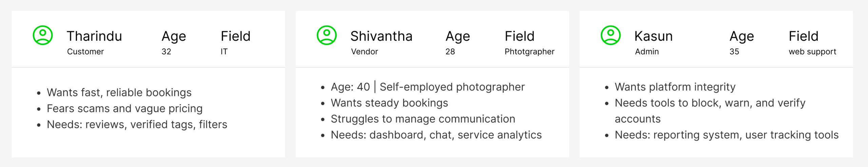Viewport: 868px width, 167px height.
Task: Click the Customer role label
Action: [85, 52]
